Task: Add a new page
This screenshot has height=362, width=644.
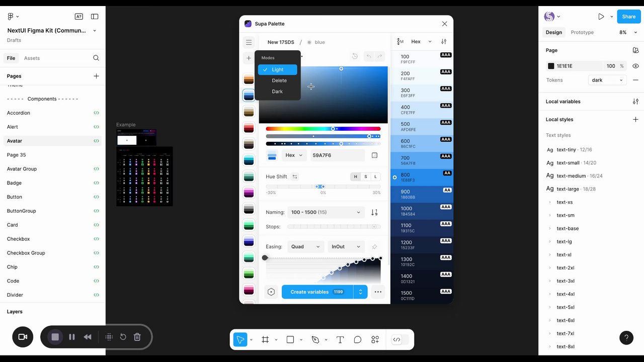Action: pos(96,76)
